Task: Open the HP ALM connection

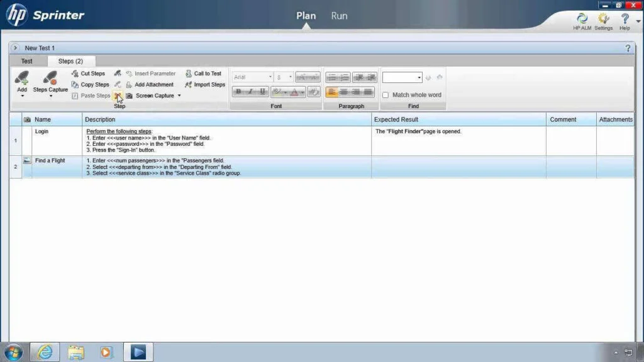Action: coord(582,21)
